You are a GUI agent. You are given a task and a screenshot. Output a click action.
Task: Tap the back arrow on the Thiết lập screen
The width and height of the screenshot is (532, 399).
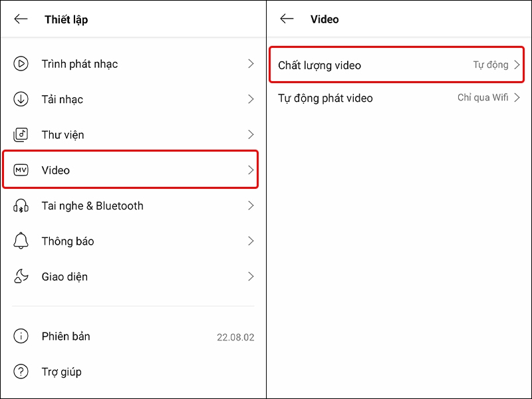[21, 19]
